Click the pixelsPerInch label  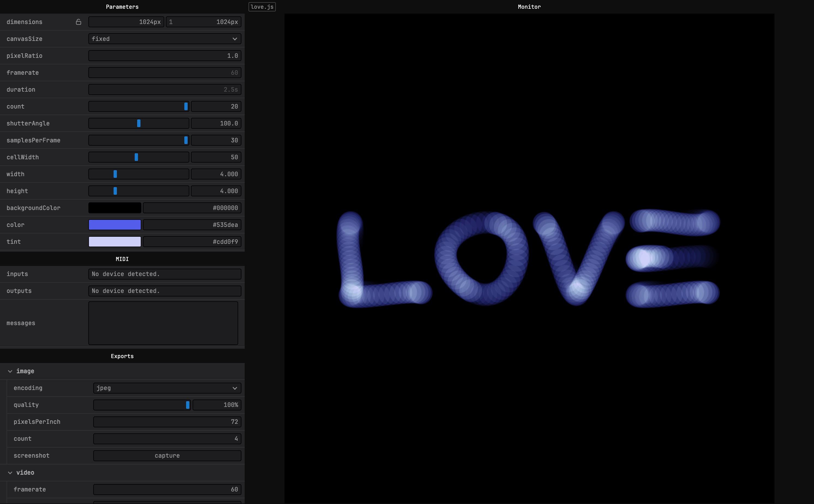(37, 422)
